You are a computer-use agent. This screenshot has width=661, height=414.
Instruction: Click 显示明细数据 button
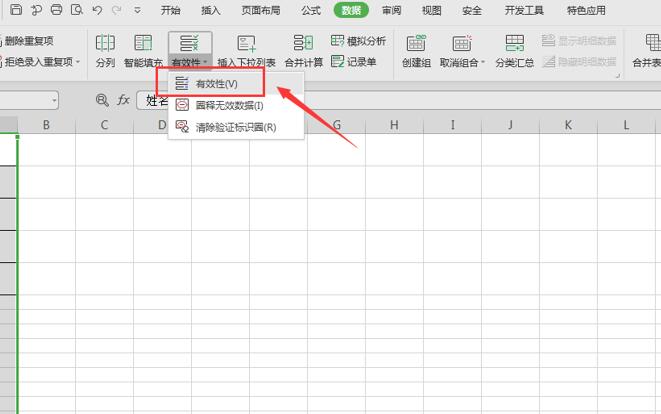579,41
